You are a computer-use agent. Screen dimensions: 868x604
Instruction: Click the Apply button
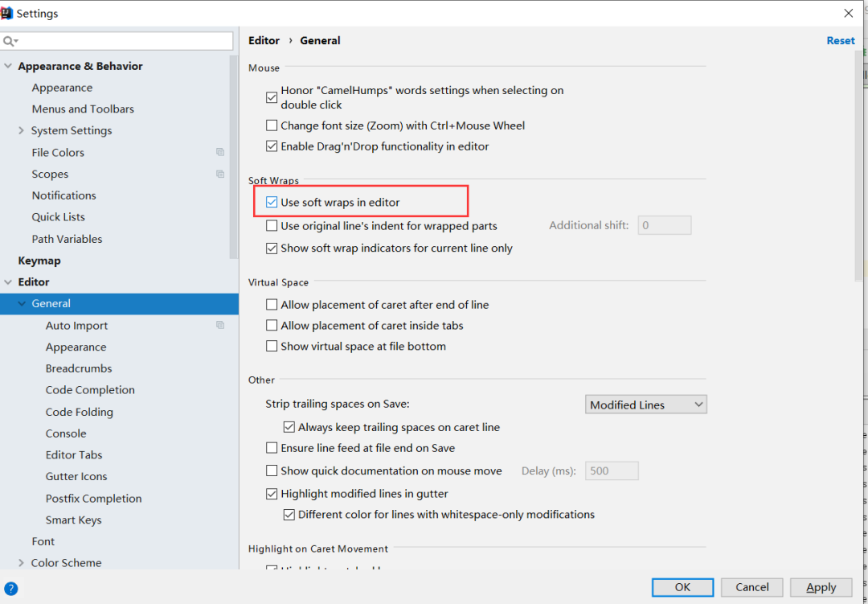click(821, 587)
